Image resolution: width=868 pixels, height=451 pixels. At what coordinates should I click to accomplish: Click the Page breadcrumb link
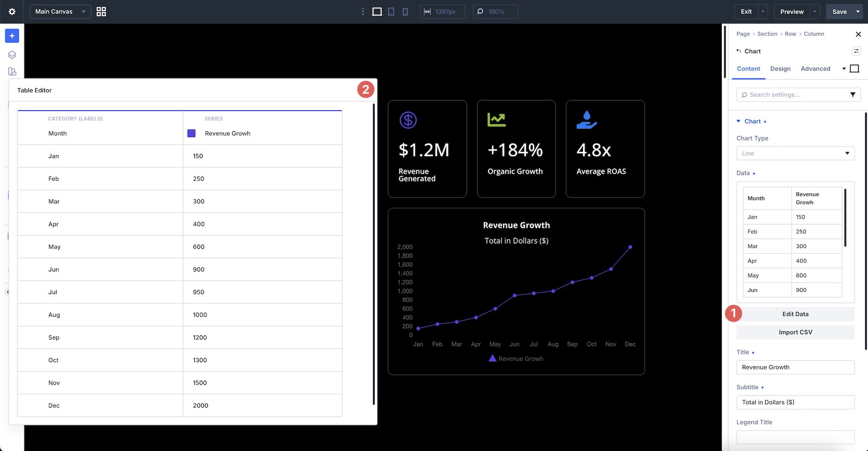(x=743, y=34)
